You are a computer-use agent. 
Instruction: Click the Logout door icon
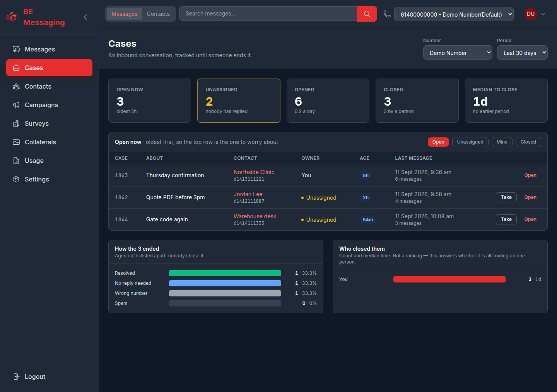coord(16,377)
